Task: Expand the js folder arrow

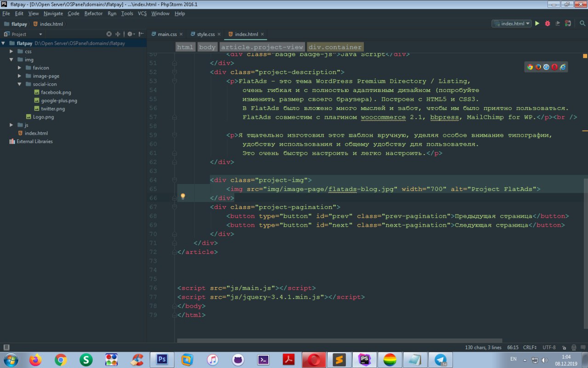Action: click(11, 125)
